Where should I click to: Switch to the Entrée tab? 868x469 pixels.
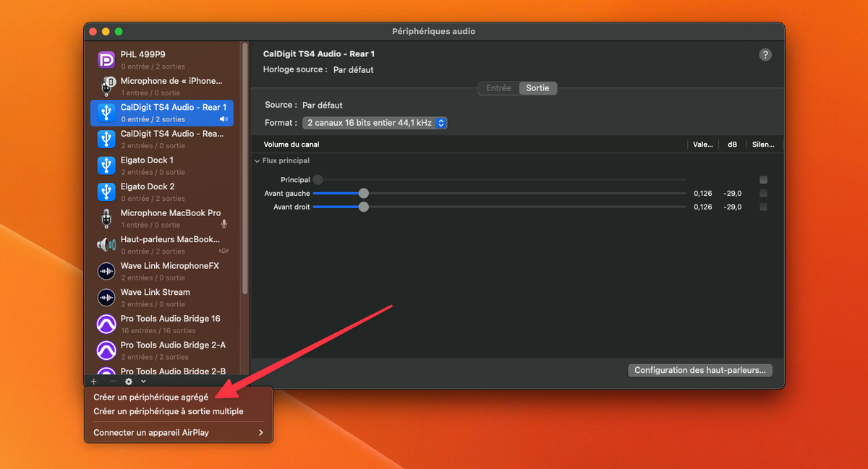point(498,88)
